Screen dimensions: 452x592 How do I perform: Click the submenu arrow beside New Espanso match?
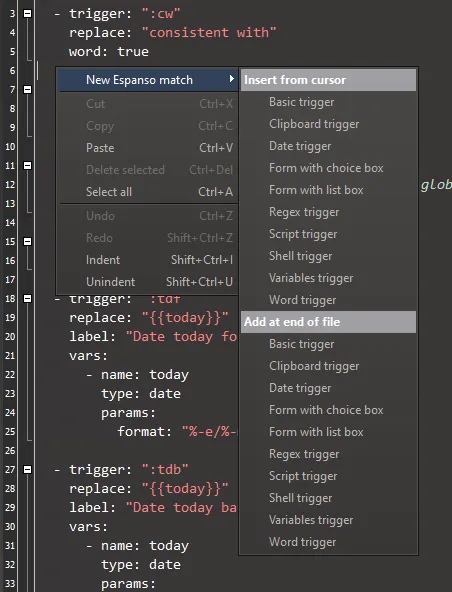[x=231, y=79]
